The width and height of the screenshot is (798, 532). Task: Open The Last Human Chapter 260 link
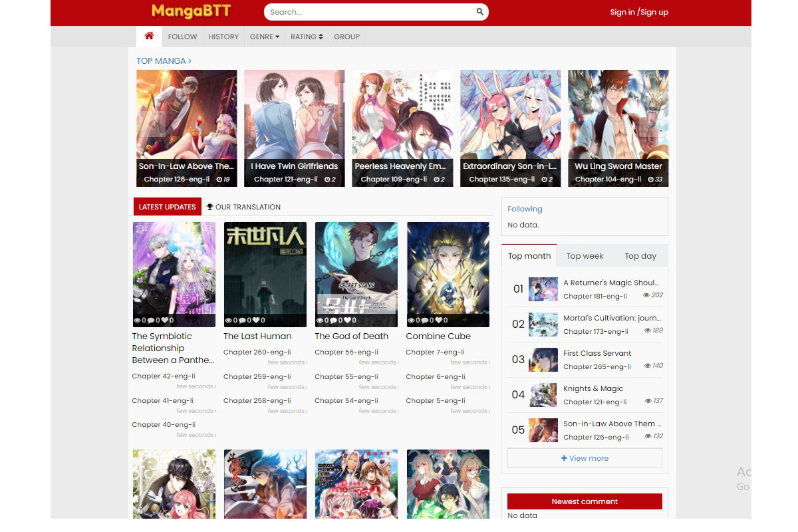(255, 352)
